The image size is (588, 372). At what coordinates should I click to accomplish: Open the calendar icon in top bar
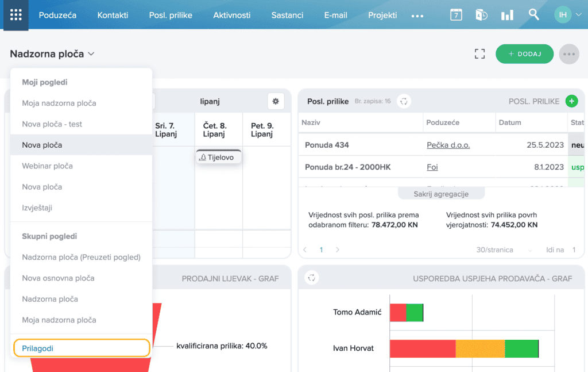pyautogui.click(x=456, y=15)
